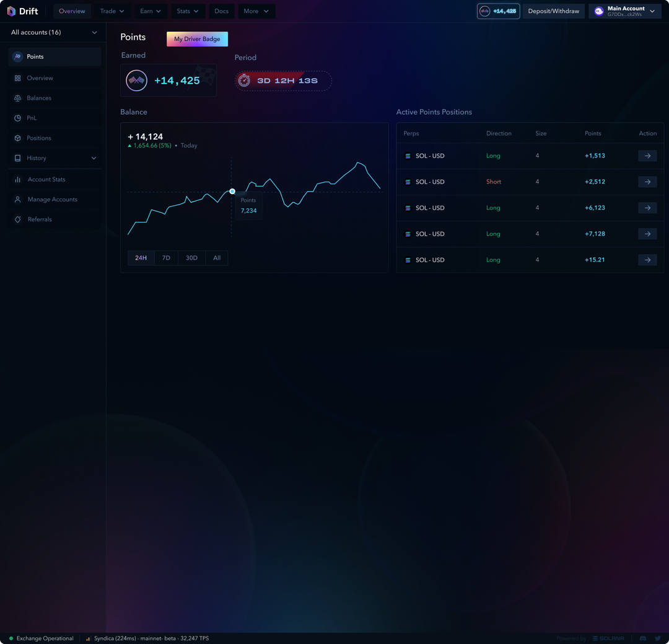The image size is (669, 644).
Task: Click the Exchange Operational green status dot
Action: pyautogui.click(x=11, y=638)
